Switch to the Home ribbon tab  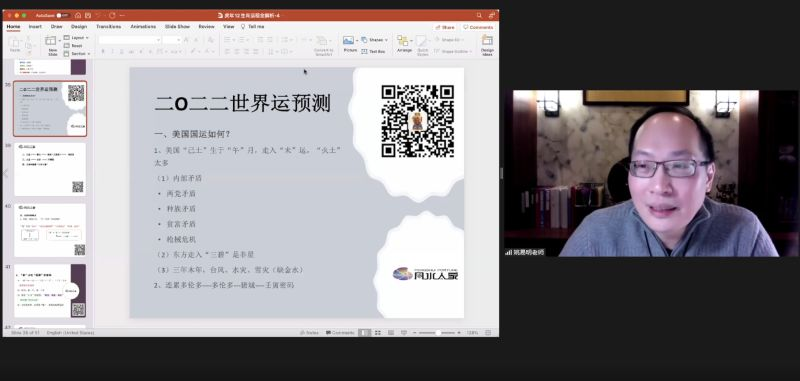click(13, 27)
